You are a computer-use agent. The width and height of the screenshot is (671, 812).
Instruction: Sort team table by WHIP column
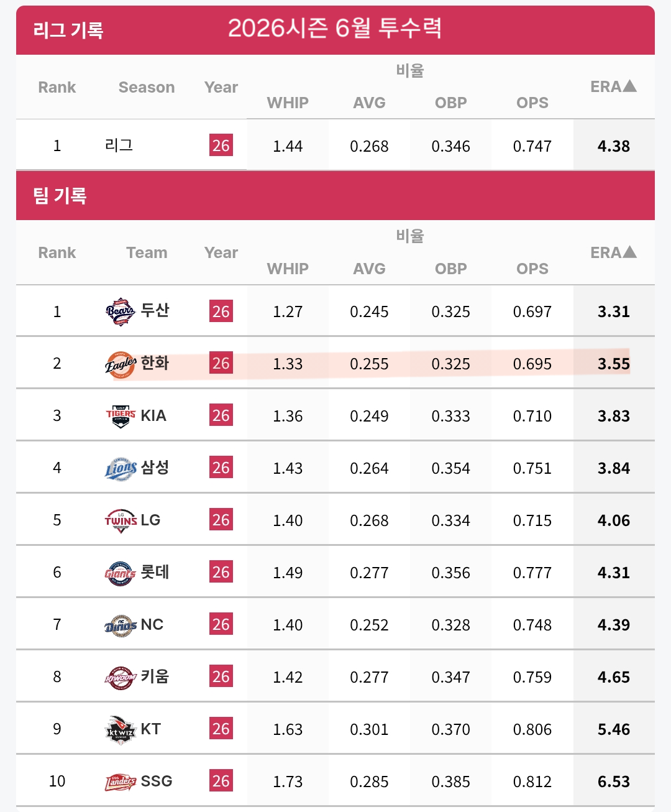(x=288, y=269)
